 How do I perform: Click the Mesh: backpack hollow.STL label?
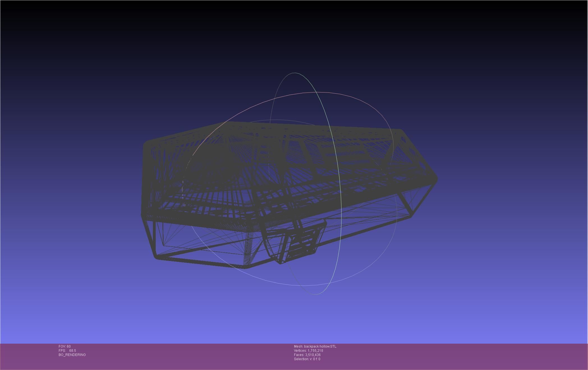pos(315,346)
